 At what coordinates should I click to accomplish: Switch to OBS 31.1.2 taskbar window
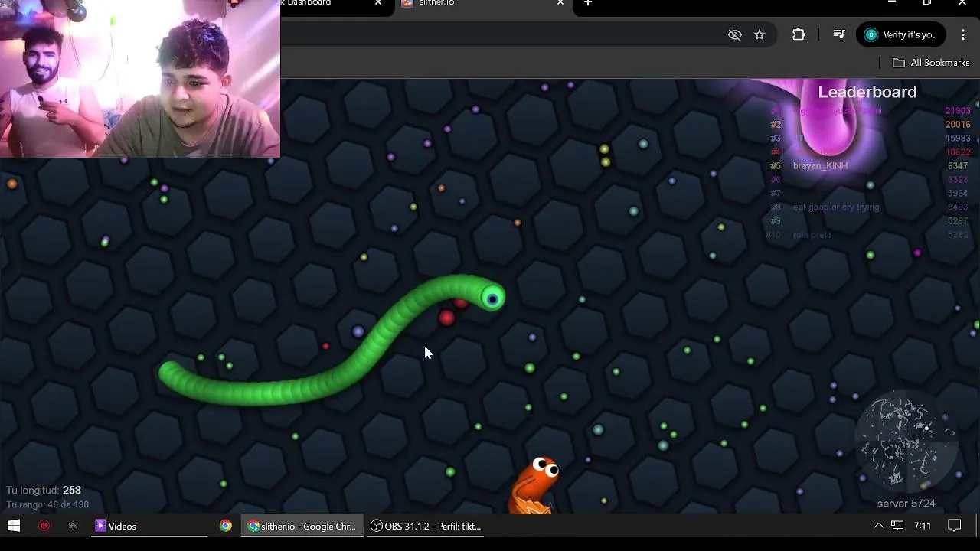(x=426, y=526)
